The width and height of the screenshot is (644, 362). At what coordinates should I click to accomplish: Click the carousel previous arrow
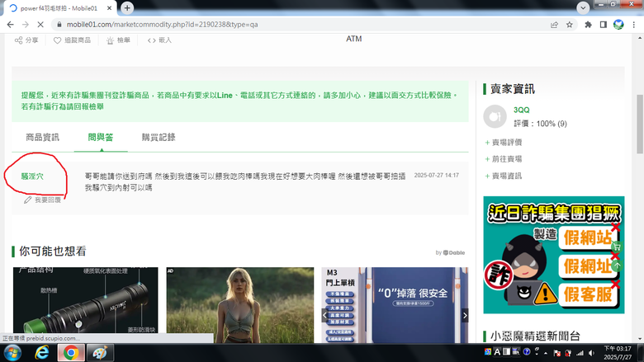click(324, 315)
